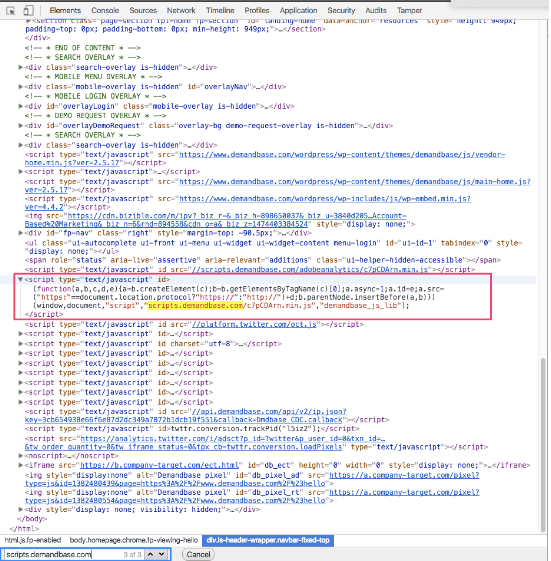The image size is (551, 561).
Task: Select the END OF CONTENT comment row
Action: coord(83,48)
